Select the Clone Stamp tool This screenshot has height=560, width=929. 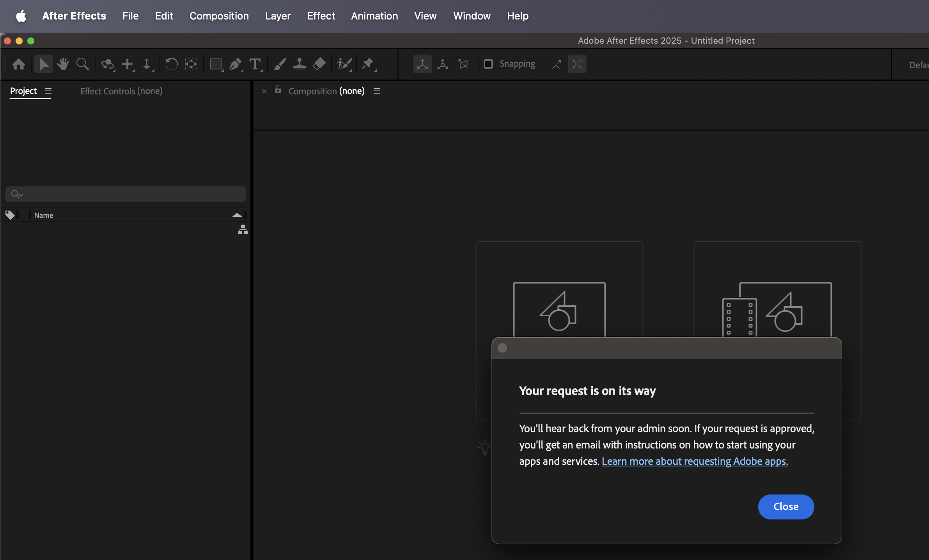pos(299,64)
